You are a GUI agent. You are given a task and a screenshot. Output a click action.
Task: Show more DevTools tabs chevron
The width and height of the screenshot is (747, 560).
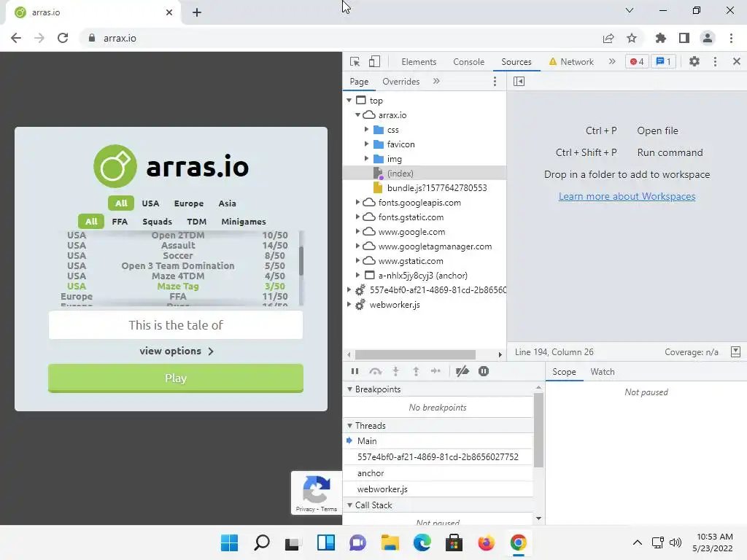pos(612,61)
